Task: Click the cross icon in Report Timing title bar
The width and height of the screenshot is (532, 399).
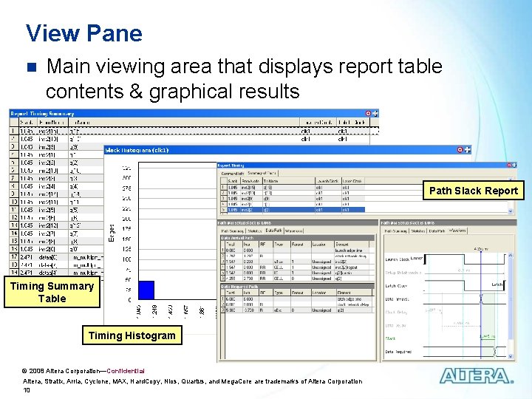Action: 514,165
